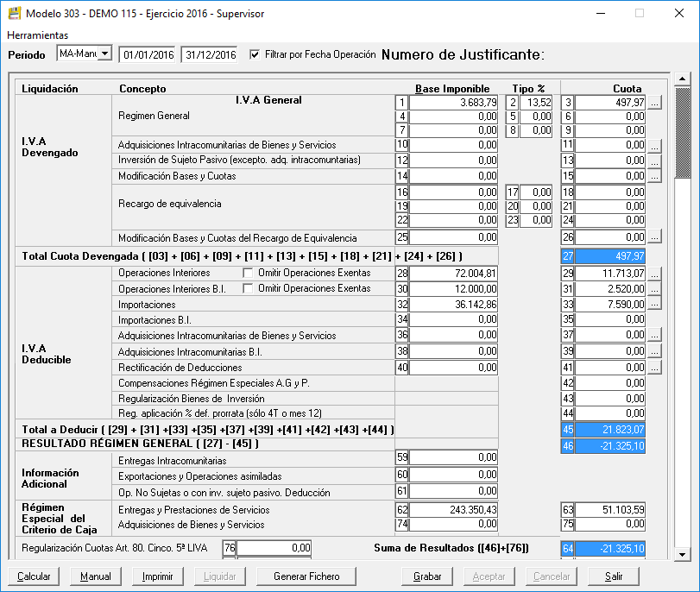This screenshot has width=700, height=592.
Task: Select box 63 field with 51.103,59
Action: click(610, 510)
